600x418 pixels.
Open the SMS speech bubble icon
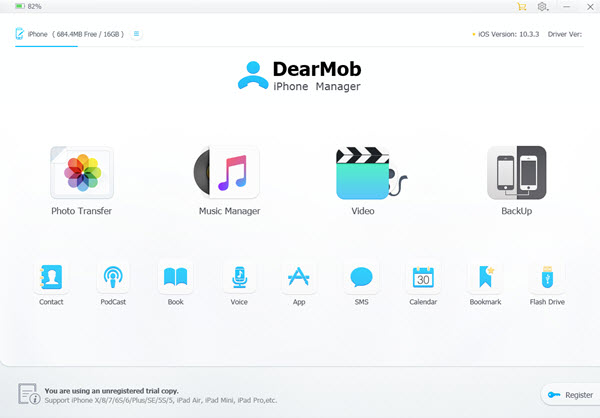click(361, 276)
